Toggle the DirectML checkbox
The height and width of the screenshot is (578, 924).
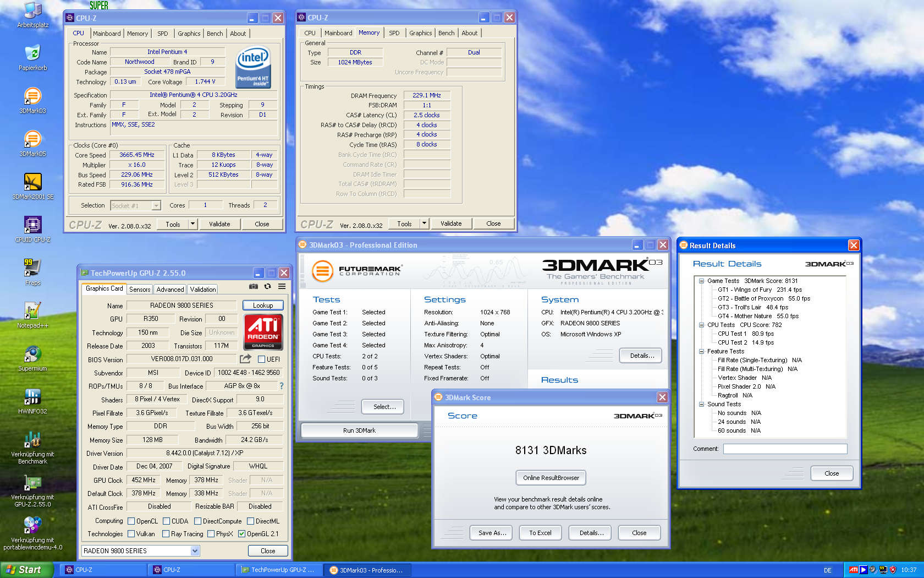coord(250,521)
